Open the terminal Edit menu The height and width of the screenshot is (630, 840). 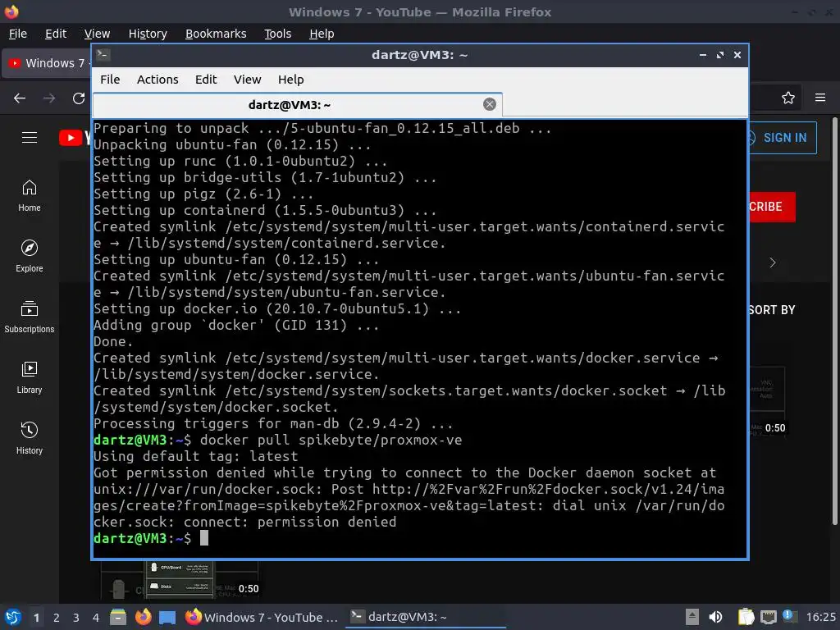coord(206,80)
